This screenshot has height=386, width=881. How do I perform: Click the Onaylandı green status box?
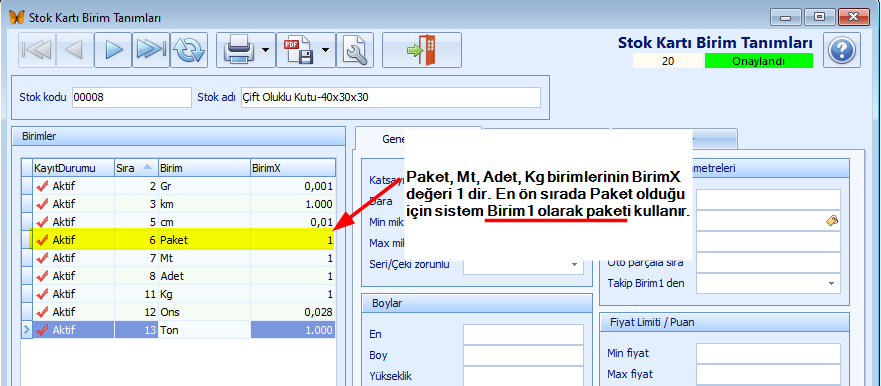[759, 61]
